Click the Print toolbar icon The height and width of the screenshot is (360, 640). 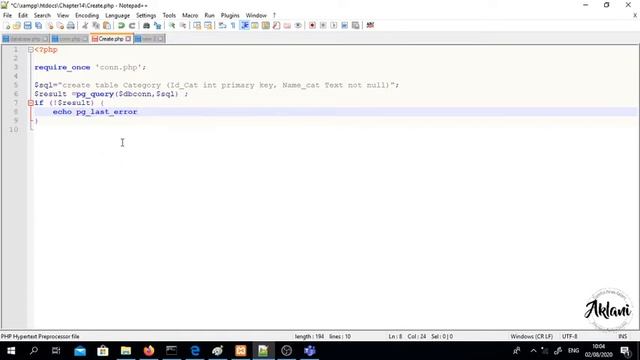pos(71,26)
